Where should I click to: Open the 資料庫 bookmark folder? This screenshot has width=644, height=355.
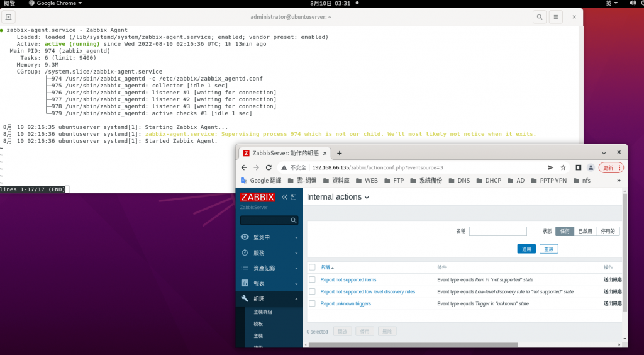[336, 181]
